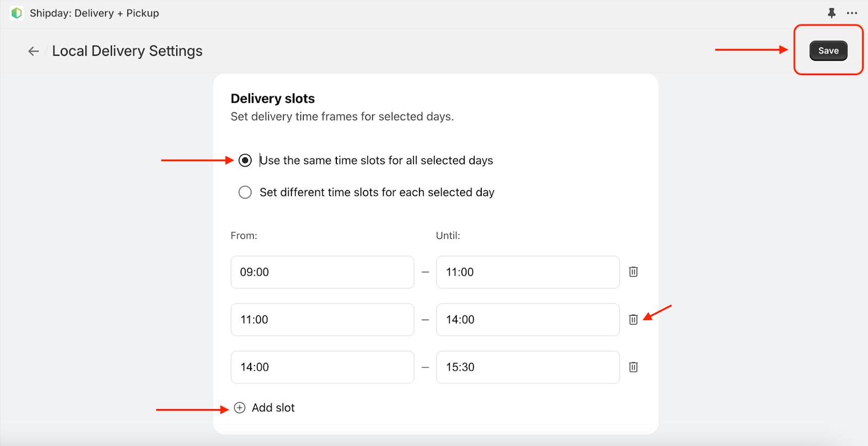Click the 'Delivery slots' heading
868x446 pixels.
tap(273, 98)
